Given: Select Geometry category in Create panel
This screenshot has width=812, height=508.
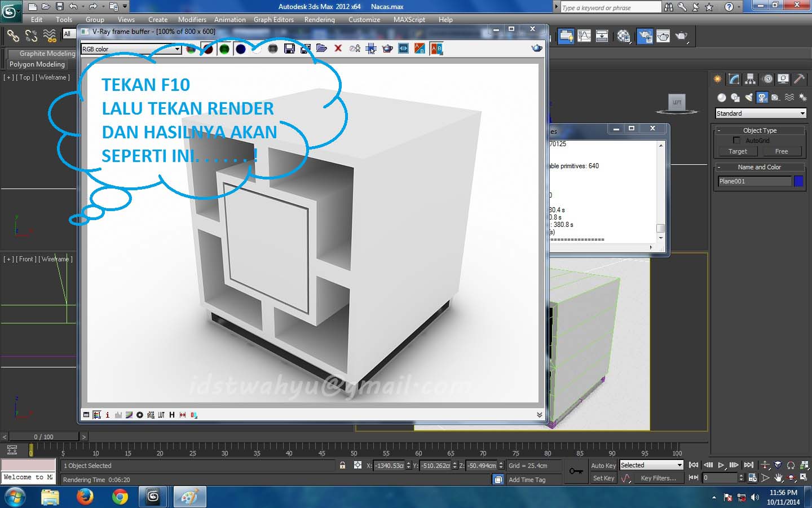Looking at the screenshot, I should [722, 97].
